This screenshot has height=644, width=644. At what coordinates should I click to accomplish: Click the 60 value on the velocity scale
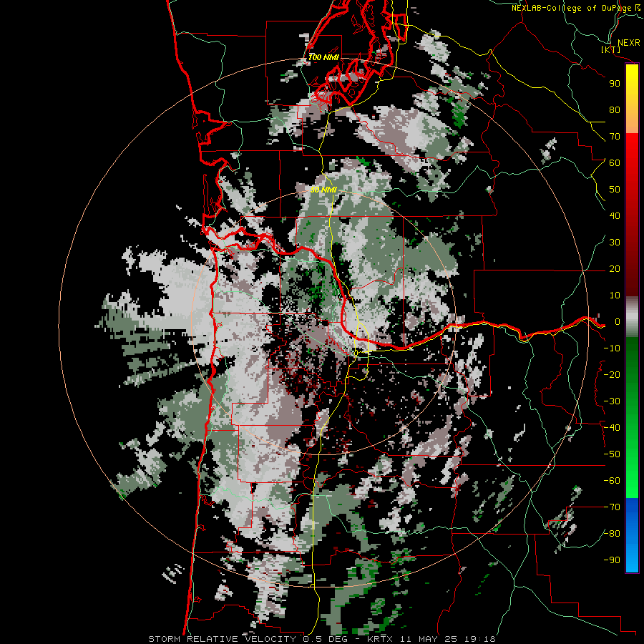615,162
